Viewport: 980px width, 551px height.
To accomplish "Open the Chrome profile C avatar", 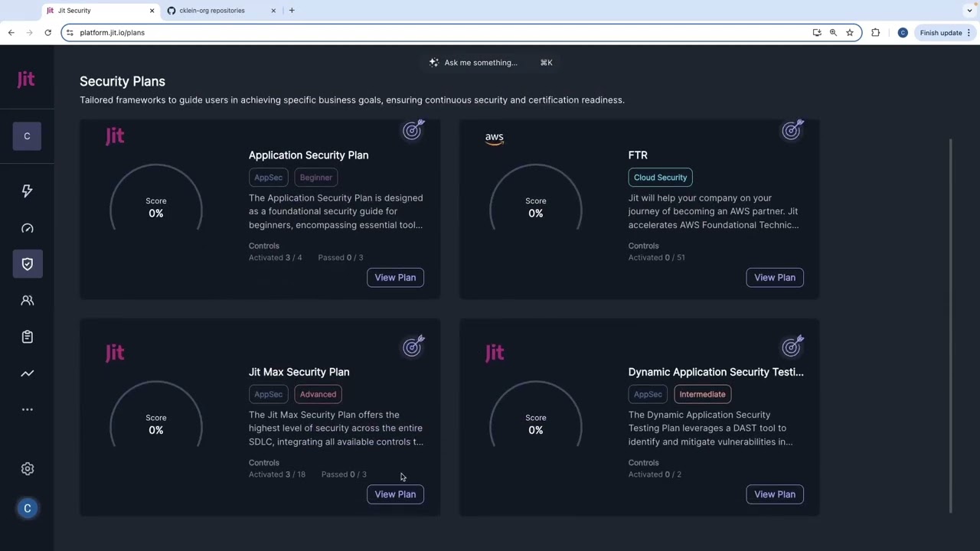I will [x=903, y=33].
